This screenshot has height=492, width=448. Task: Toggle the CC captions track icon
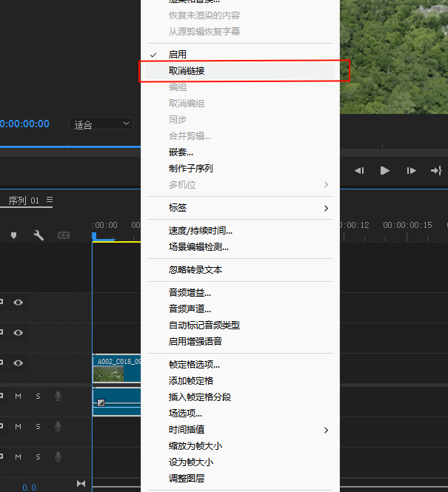(x=64, y=235)
